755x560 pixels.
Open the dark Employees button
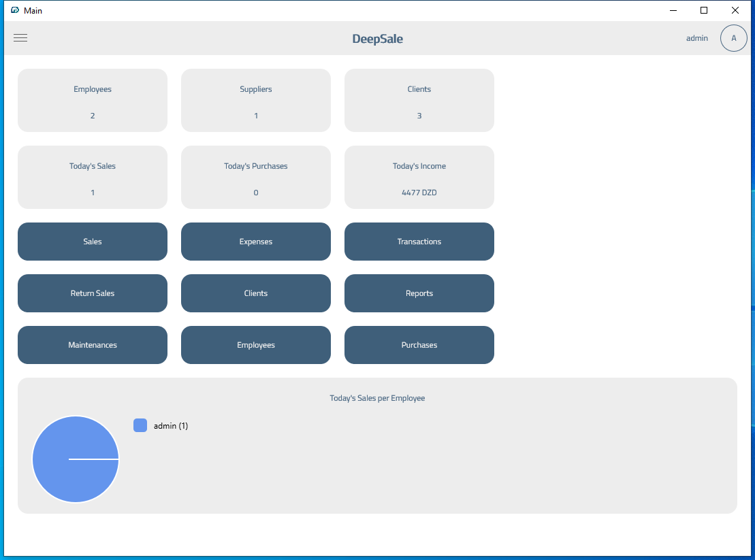pos(256,345)
